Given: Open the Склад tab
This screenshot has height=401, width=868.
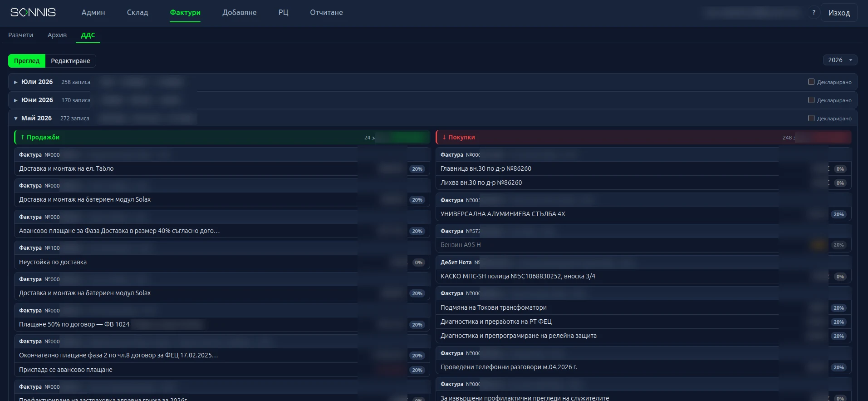Looking at the screenshot, I should 137,13.
